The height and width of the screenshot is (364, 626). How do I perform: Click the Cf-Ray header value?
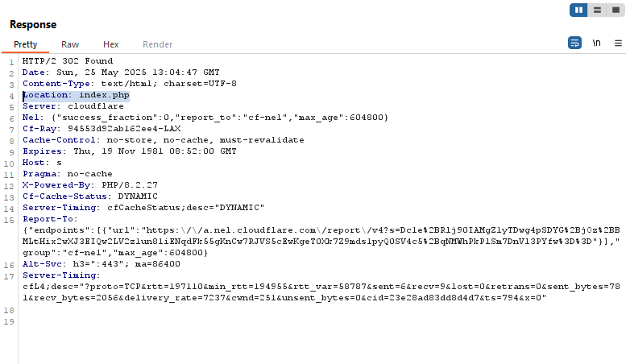point(124,129)
